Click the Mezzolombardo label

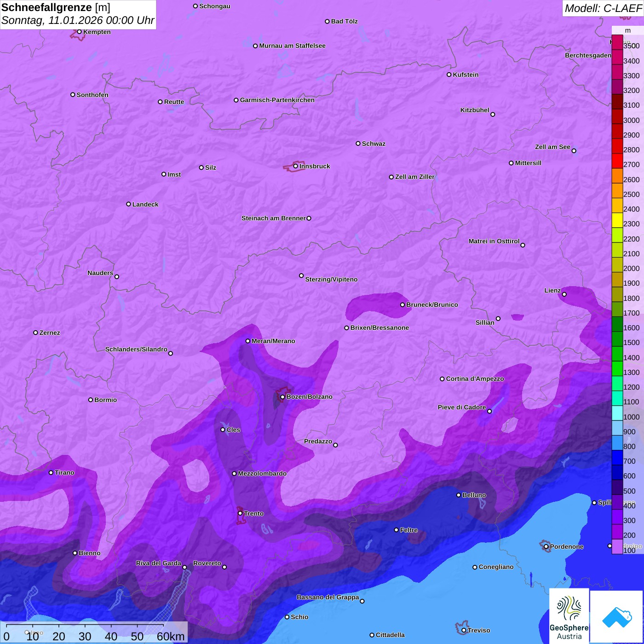tap(262, 473)
